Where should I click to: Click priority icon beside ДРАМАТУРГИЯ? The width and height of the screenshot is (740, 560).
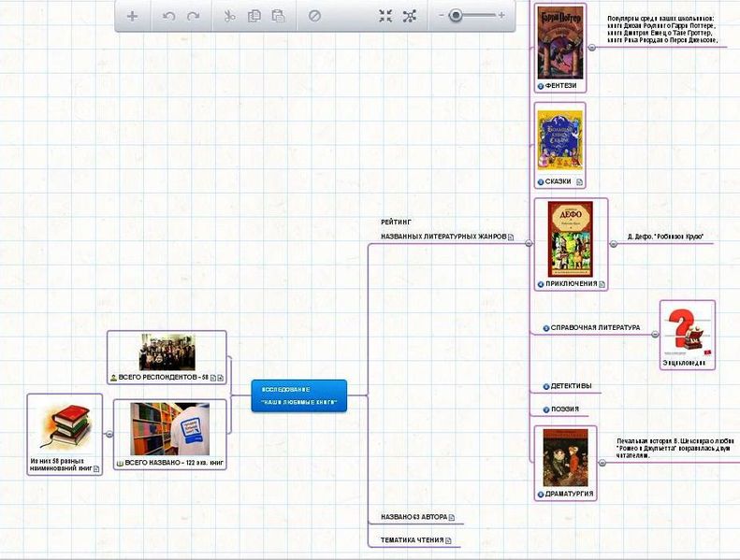(541, 495)
